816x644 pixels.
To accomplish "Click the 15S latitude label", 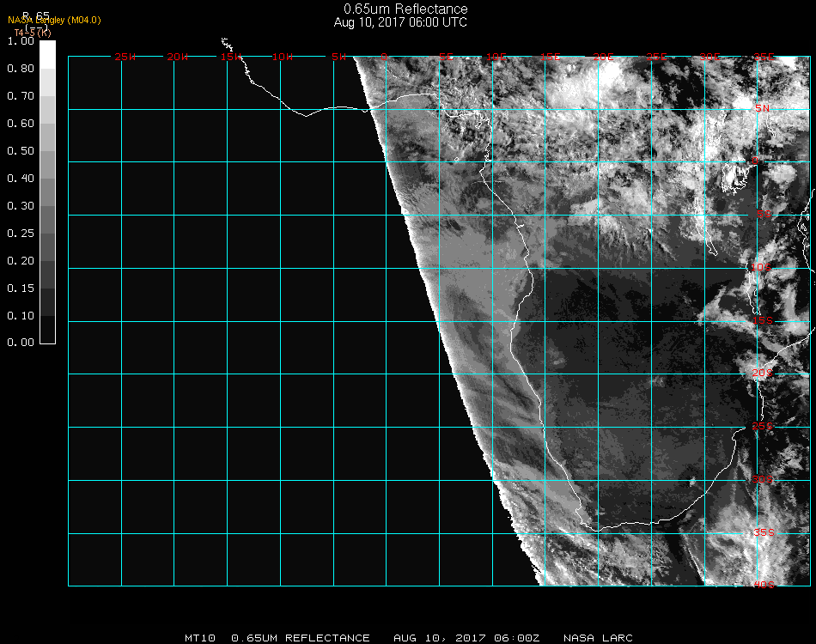I will tap(763, 320).
